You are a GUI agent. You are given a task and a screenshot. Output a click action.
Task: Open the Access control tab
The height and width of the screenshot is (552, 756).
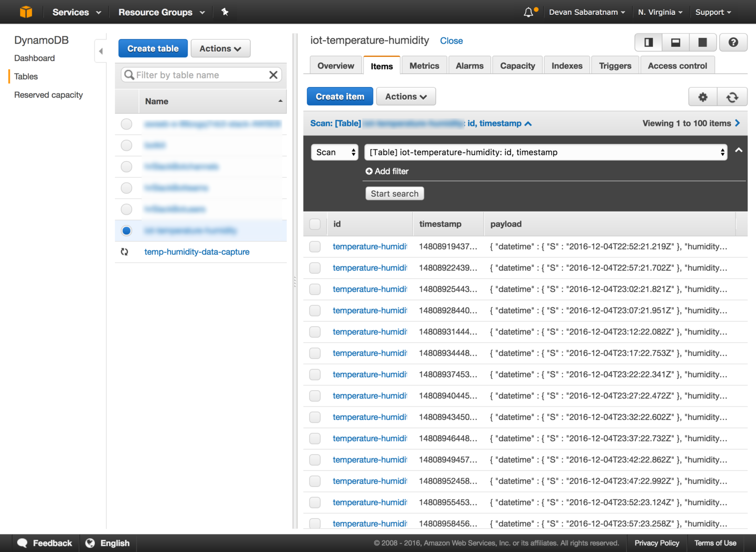click(x=677, y=65)
